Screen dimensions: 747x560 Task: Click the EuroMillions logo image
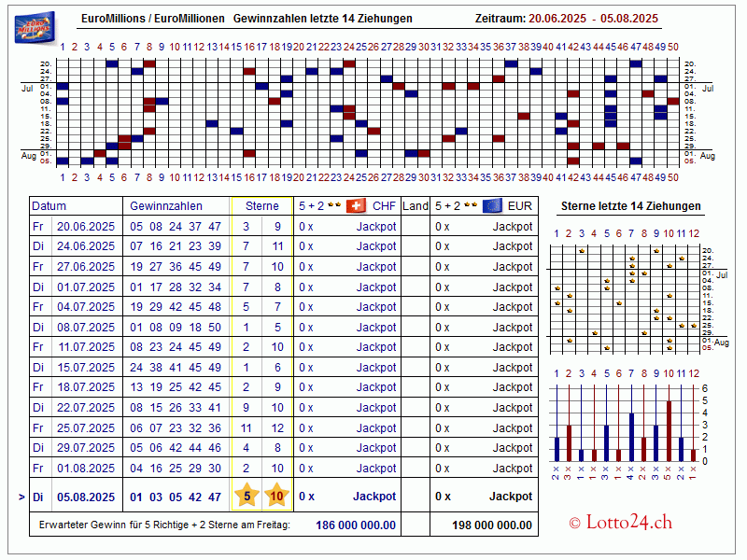click(35, 28)
